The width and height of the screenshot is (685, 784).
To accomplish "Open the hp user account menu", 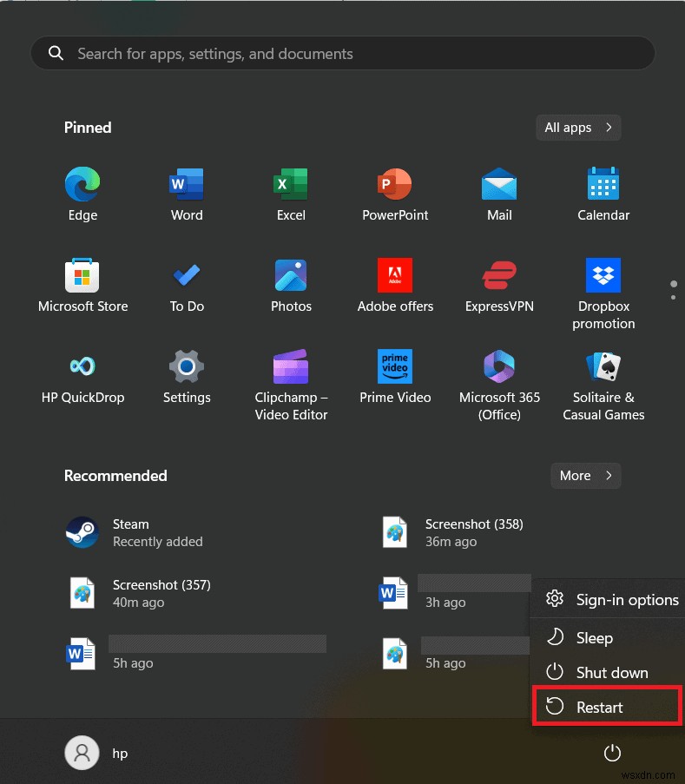I will (97, 753).
